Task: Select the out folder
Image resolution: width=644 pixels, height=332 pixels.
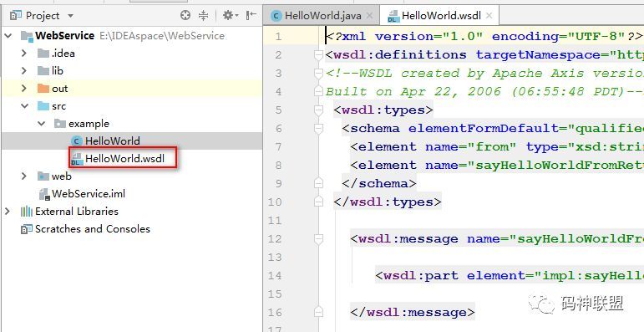Action: 60,89
